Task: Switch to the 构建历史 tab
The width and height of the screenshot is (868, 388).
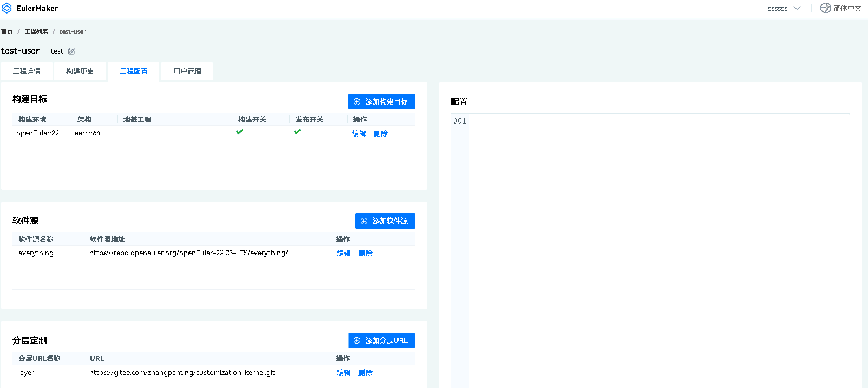Action: (80, 72)
